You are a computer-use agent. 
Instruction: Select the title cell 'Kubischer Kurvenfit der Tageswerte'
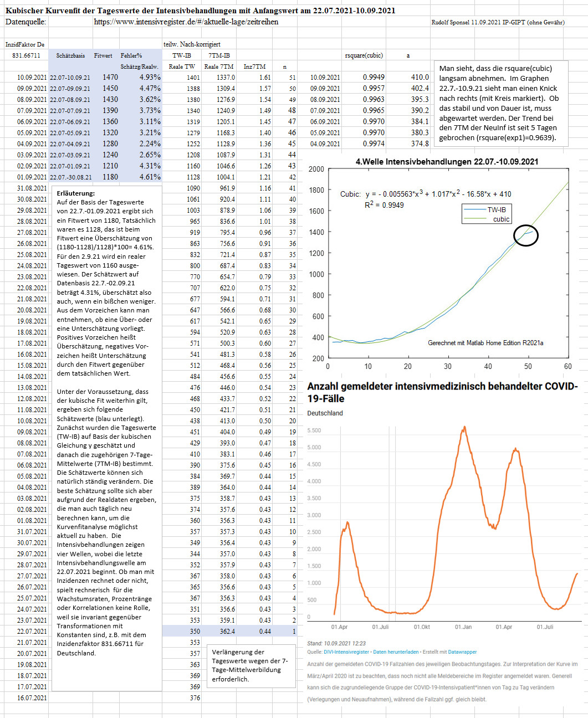click(x=200, y=11)
